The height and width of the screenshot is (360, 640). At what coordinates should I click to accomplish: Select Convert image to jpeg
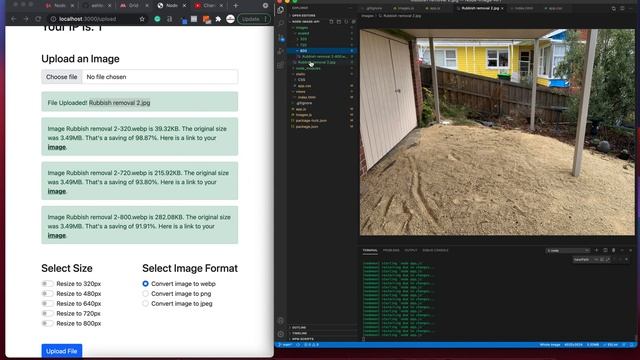(x=145, y=303)
